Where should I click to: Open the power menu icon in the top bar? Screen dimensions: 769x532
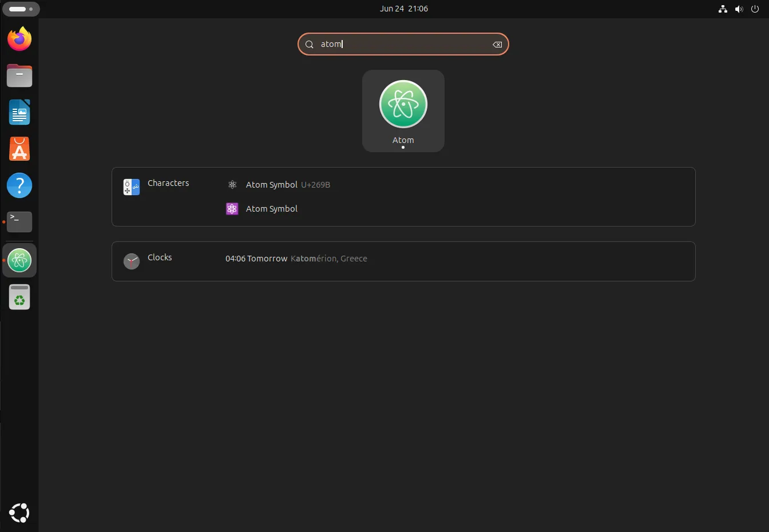point(755,9)
